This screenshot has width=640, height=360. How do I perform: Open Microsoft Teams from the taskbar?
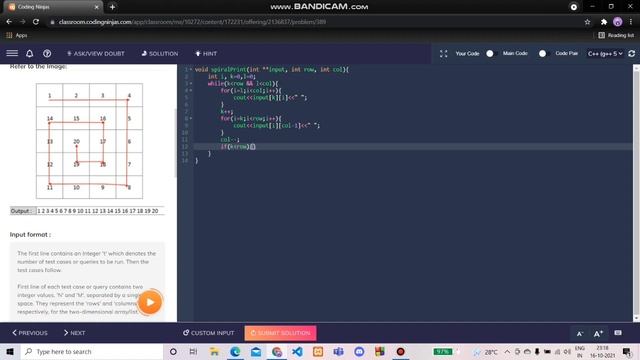tap(338, 351)
